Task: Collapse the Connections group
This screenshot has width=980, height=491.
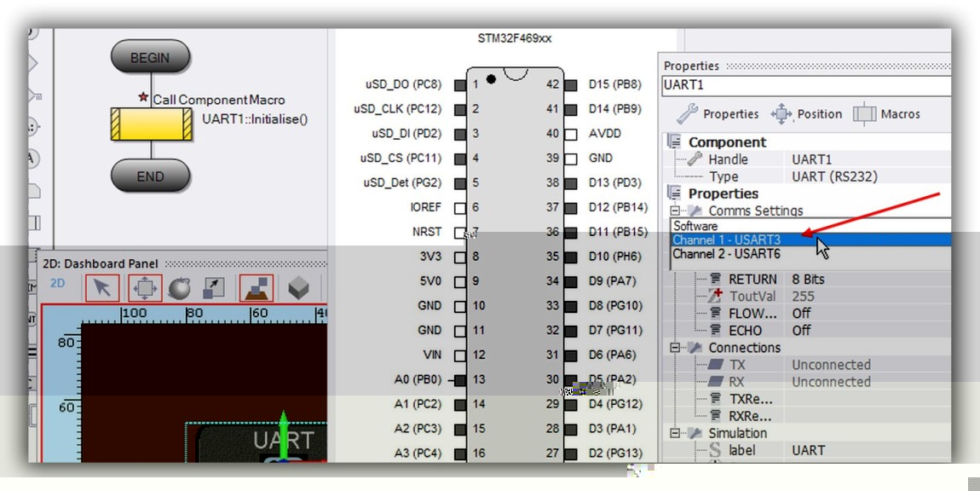Action: (675, 347)
